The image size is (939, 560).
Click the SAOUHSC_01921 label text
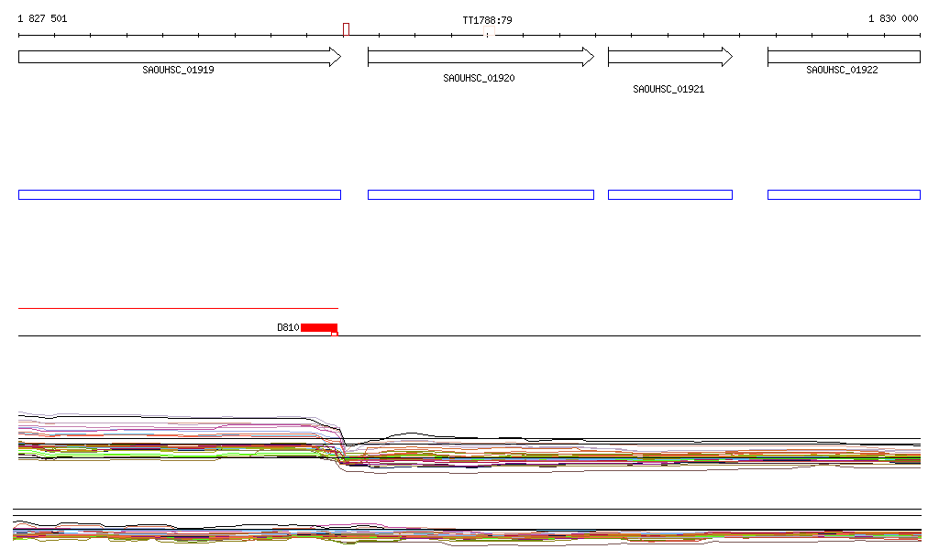668,89
